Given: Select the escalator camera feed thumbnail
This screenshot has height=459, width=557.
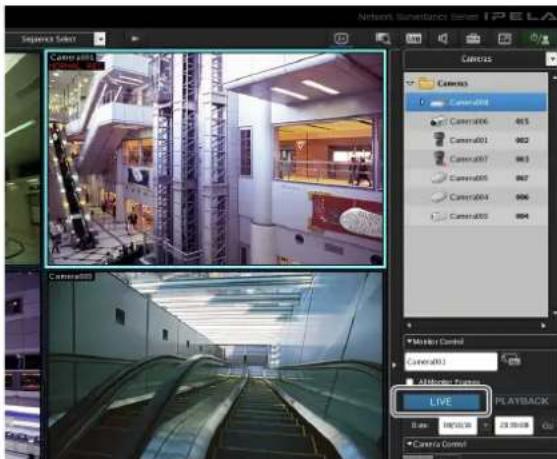Looking at the screenshot, I should tap(216, 365).
